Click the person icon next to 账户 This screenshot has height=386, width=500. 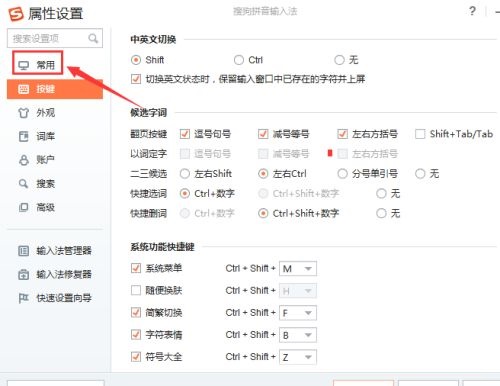tap(23, 160)
